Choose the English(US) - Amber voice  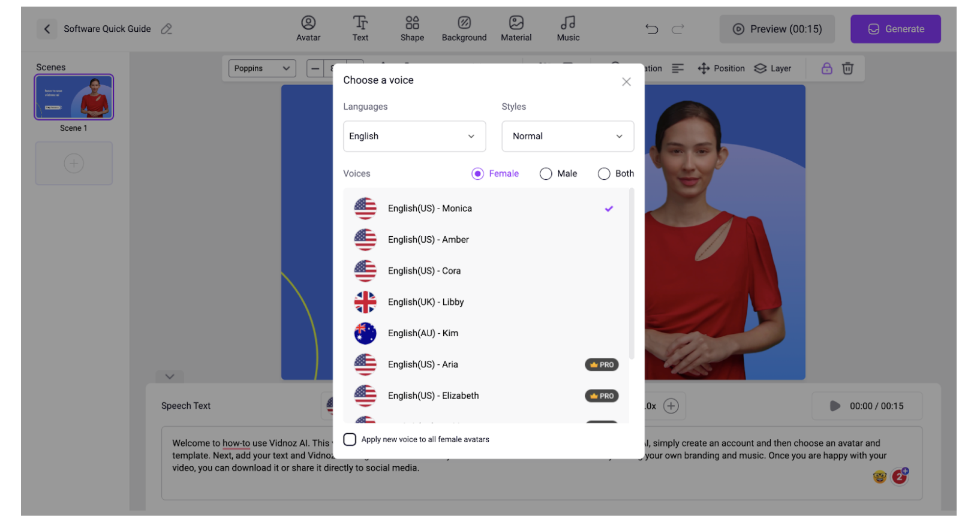tap(486, 240)
